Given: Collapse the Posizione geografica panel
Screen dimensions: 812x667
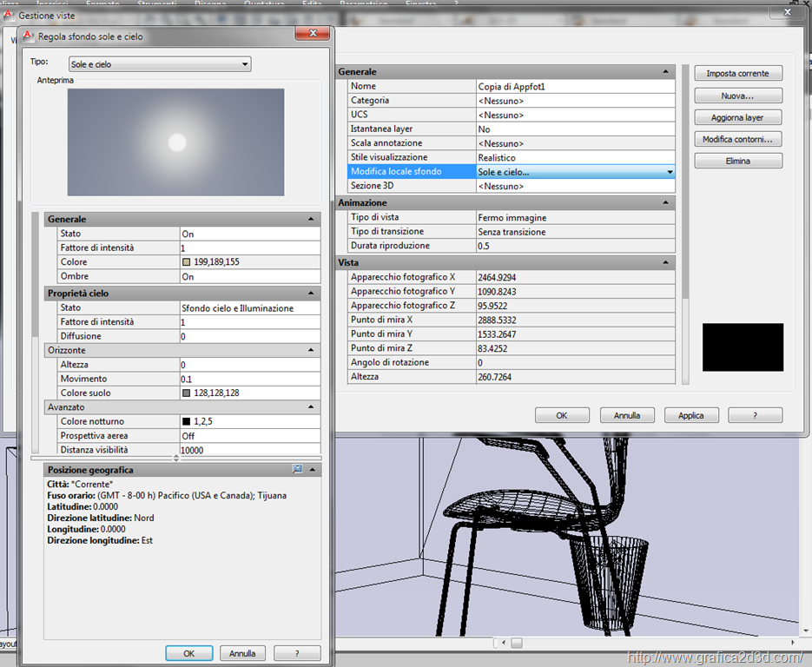Looking at the screenshot, I should point(311,469).
